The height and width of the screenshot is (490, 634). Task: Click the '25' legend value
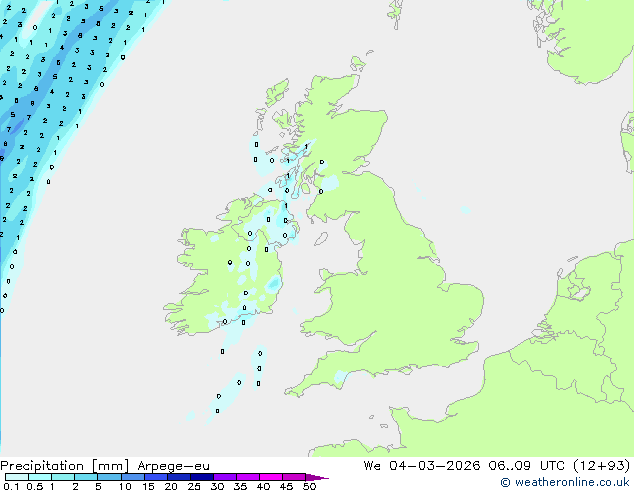tap(194, 486)
